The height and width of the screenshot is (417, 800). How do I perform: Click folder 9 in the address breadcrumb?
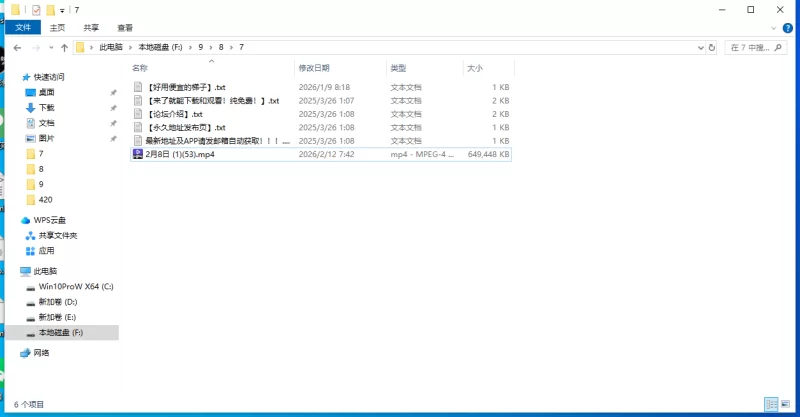pos(201,47)
